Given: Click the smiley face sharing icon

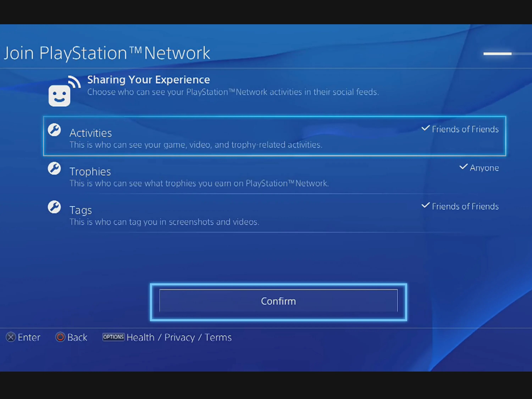Looking at the screenshot, I should pyautogui.click(x=64, y=91).
